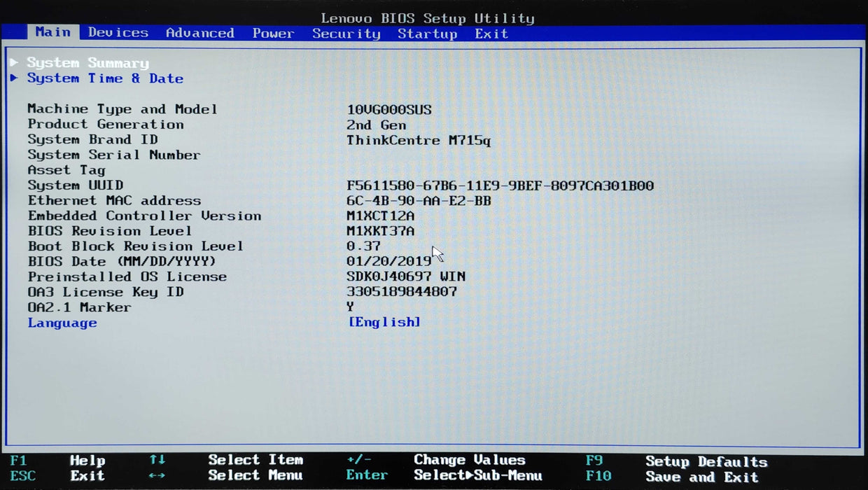The width and height of the screenshot is (868, 490).
Task: Click the up-down arrows Select Item icon
Action: (157, 460)
